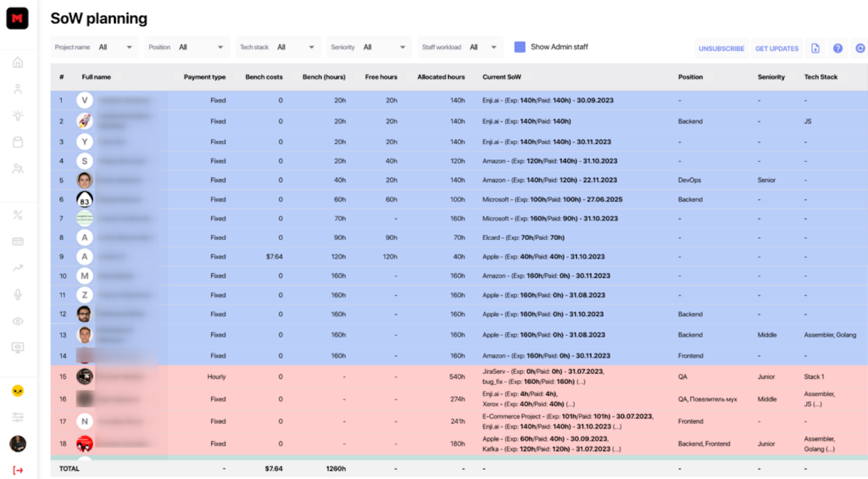Open the credit card icon in sidebar
Image resolution: width=868 pixels, height=479 pixels.
[x=18, y=242]
